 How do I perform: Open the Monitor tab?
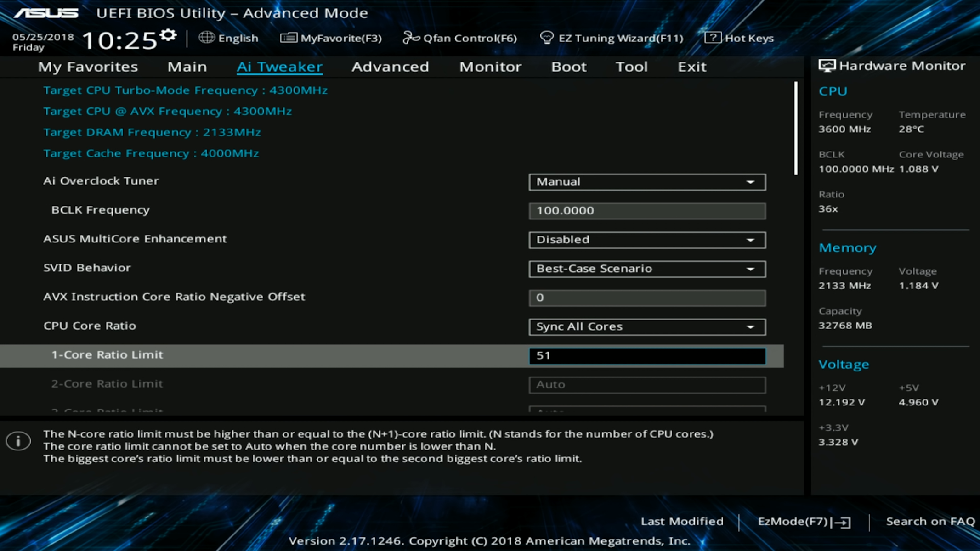pyautogui.click(x=490, y=67)
